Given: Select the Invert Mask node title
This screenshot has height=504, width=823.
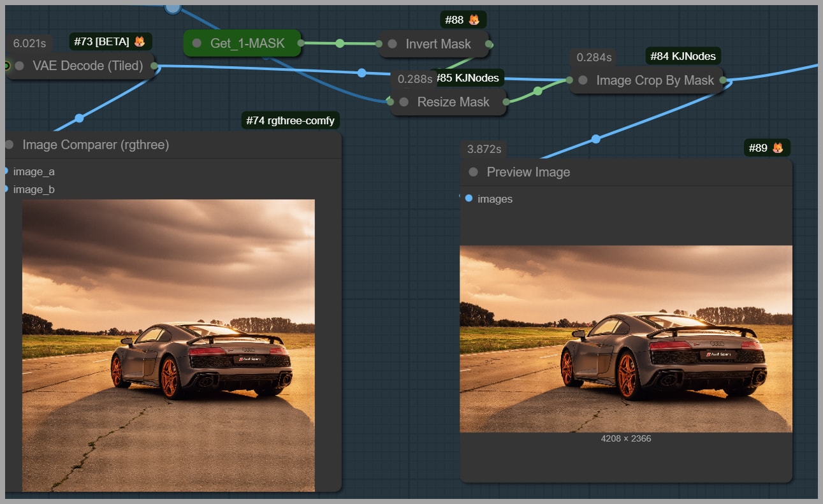Looking at the screenshot, I should (438, 44).
